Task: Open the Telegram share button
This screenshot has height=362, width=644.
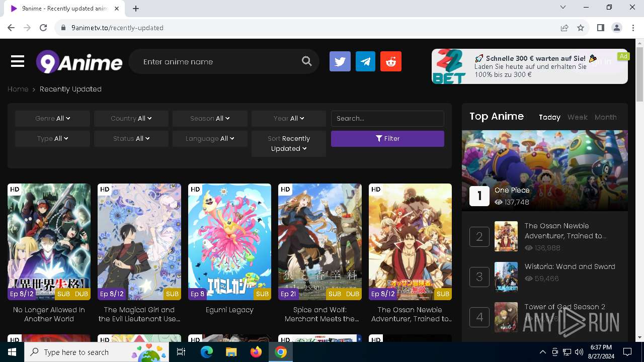Action: coord(365,61)
